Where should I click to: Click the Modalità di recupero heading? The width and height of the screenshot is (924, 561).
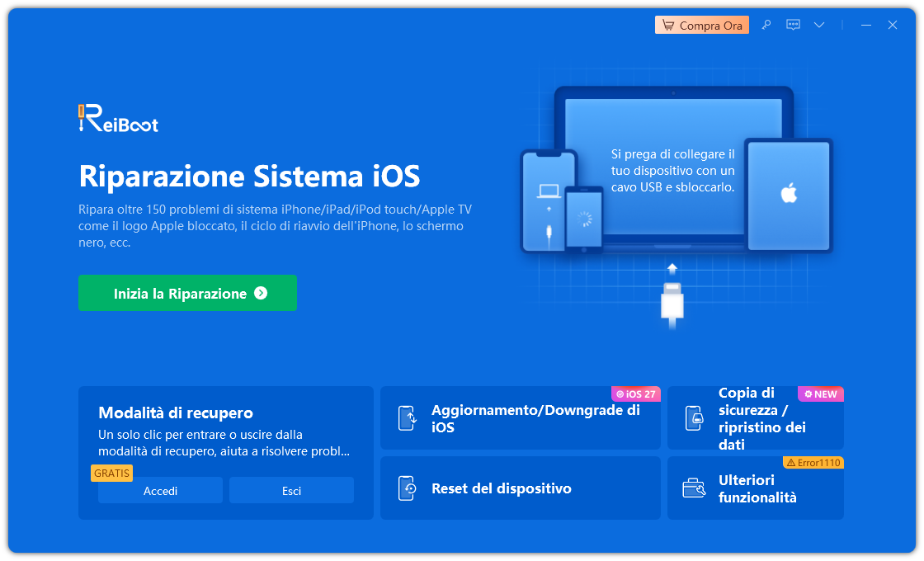pyautogui.click(x=176, y=412)
